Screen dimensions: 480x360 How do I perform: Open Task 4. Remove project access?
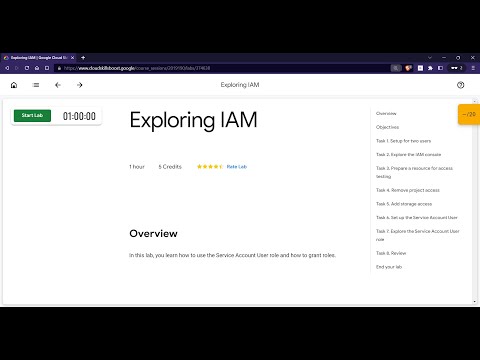(408, 190)
